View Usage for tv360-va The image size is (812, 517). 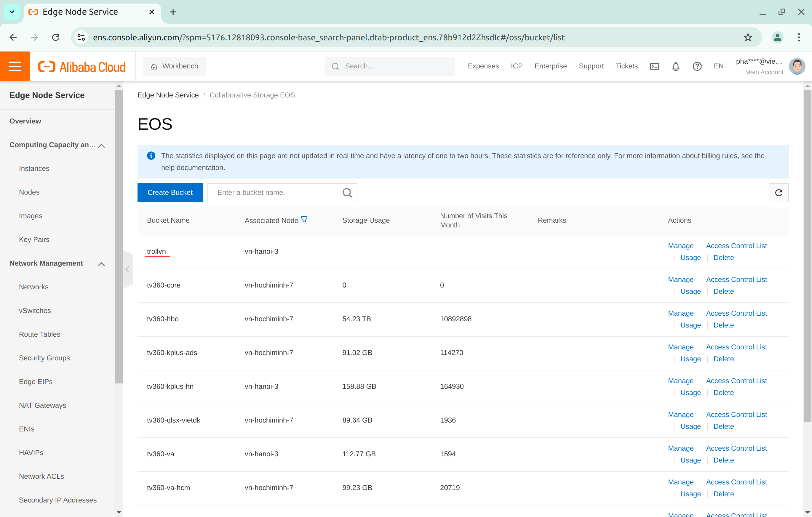(x=690, y=460)
